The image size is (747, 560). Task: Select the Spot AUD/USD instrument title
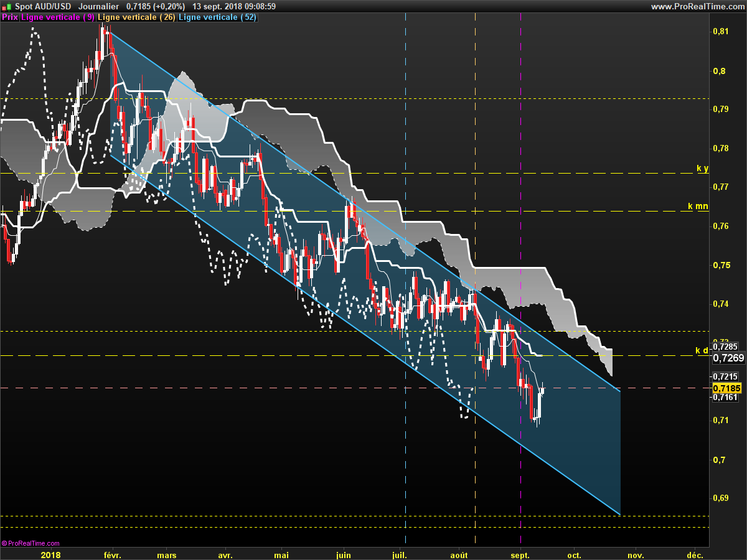[x=44, y=6]
